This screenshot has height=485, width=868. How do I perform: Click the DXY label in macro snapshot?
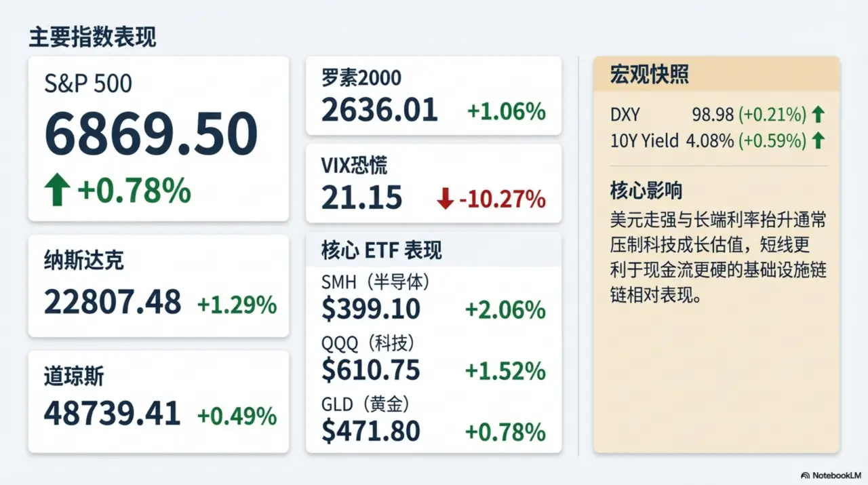625,115
